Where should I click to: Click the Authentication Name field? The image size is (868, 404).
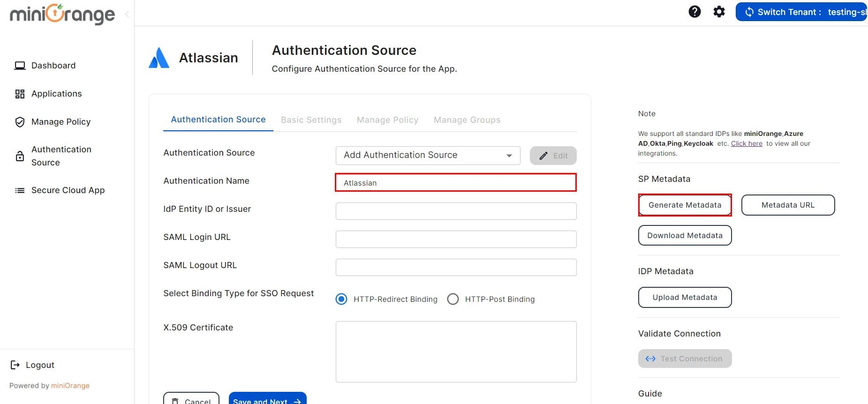point(456,183)
